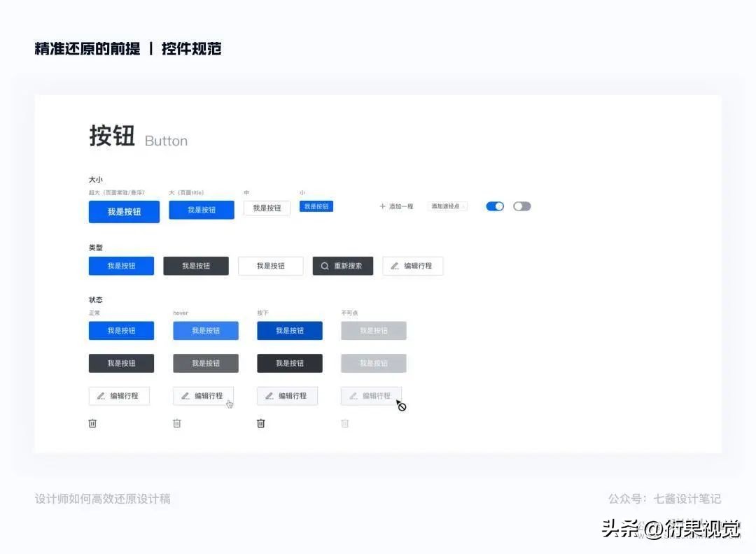The width and height of the screenshot is (756, 554).
Task: Click the dark 我是按钮 in 类型 row
Action: pyautogui.click(x=196, y=266)
